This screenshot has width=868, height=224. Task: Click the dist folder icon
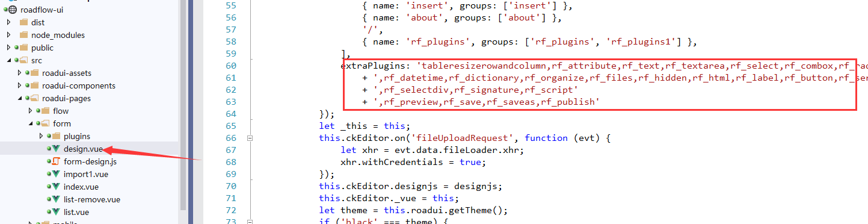coord(23,22)
